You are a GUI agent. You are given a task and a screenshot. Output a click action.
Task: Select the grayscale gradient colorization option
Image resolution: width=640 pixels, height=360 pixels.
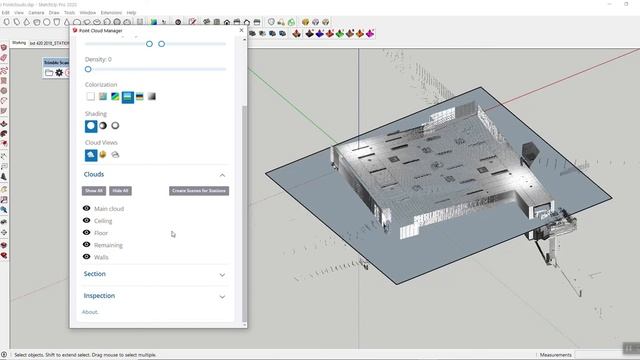152,96
